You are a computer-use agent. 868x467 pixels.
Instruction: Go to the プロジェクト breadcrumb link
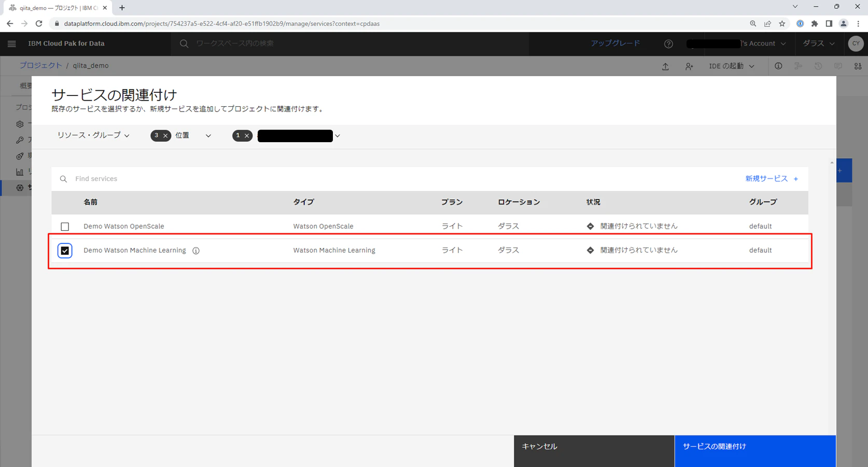(40, 65)
